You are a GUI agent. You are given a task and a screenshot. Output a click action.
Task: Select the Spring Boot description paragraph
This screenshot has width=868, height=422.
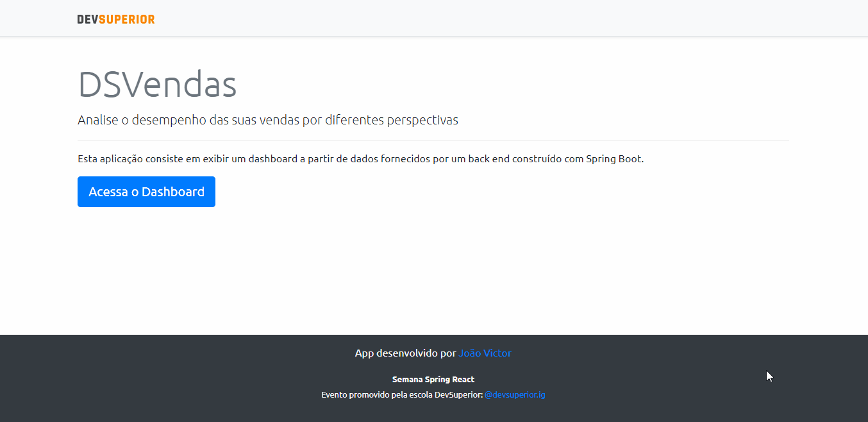360,158
